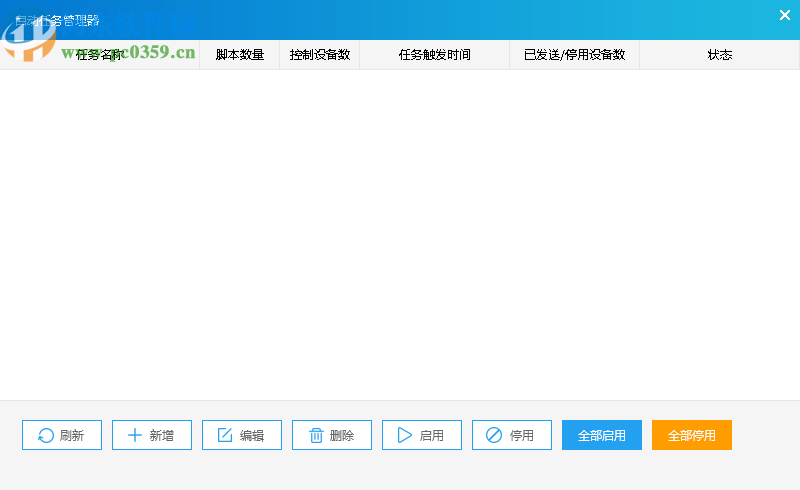The width and height of the screenshot is (800, 490).
Task: Delete the task using 删除
Action: click(332, 435)
